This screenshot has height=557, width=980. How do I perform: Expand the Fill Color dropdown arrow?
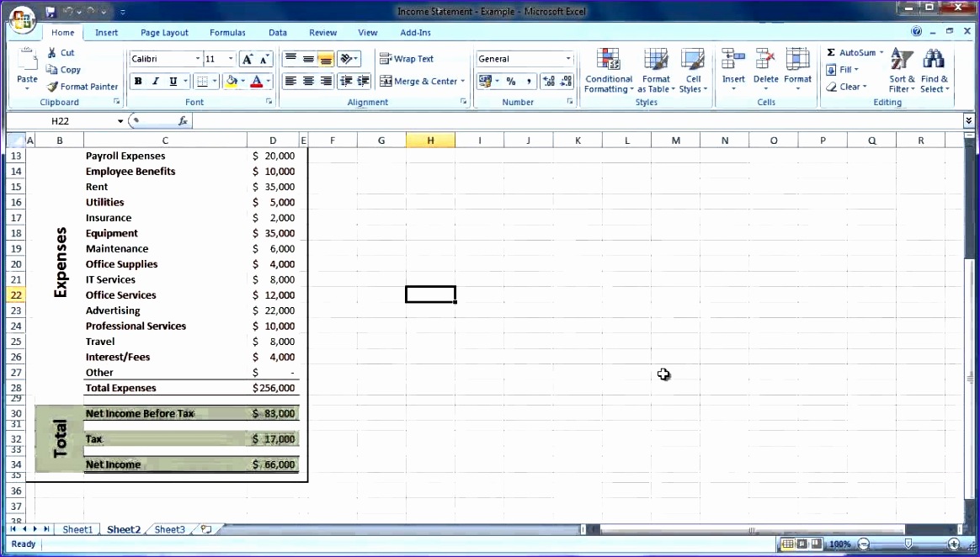tap(243, 82)
